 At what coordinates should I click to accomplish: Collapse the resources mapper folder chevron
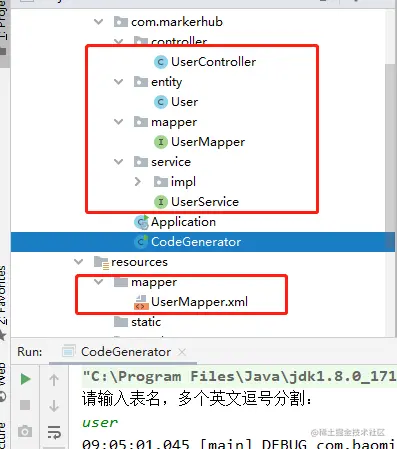point(98,282)
